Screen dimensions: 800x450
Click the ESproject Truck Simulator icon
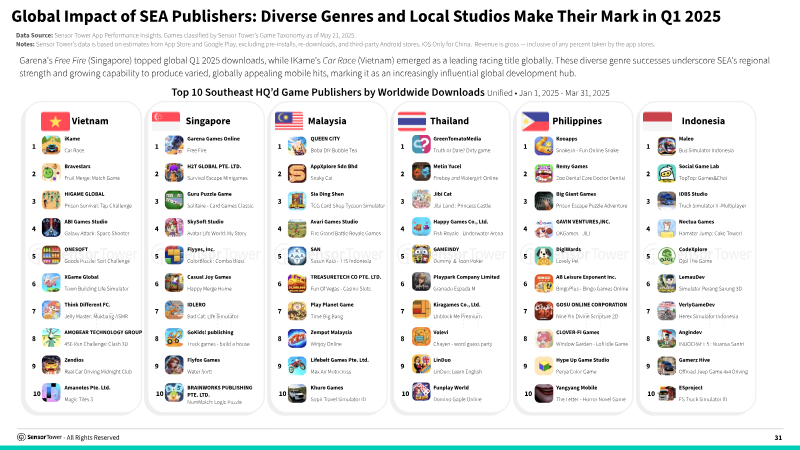(x=666, y=393)
